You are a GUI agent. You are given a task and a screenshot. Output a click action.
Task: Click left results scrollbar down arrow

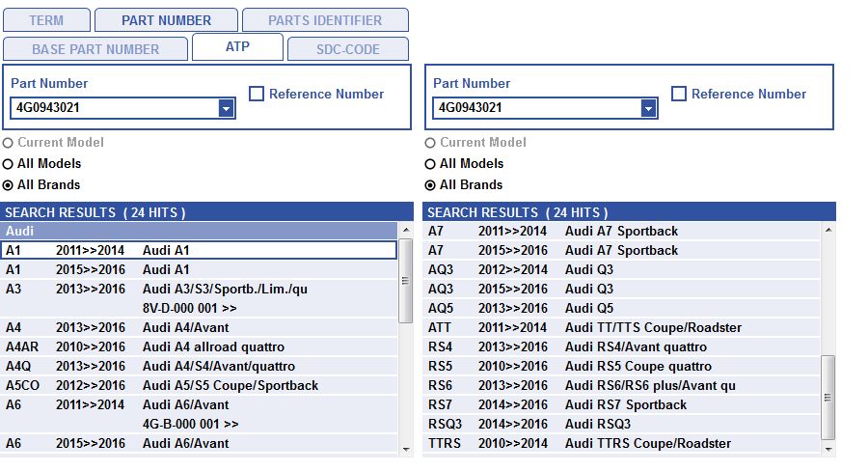pyautogui.click(x=406, y=450)
